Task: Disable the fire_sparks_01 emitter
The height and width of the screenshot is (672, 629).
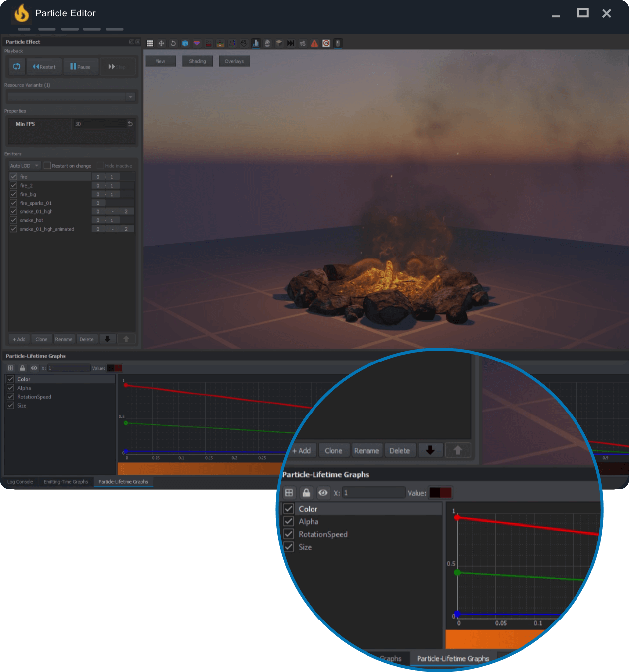Action: point(13,203)
